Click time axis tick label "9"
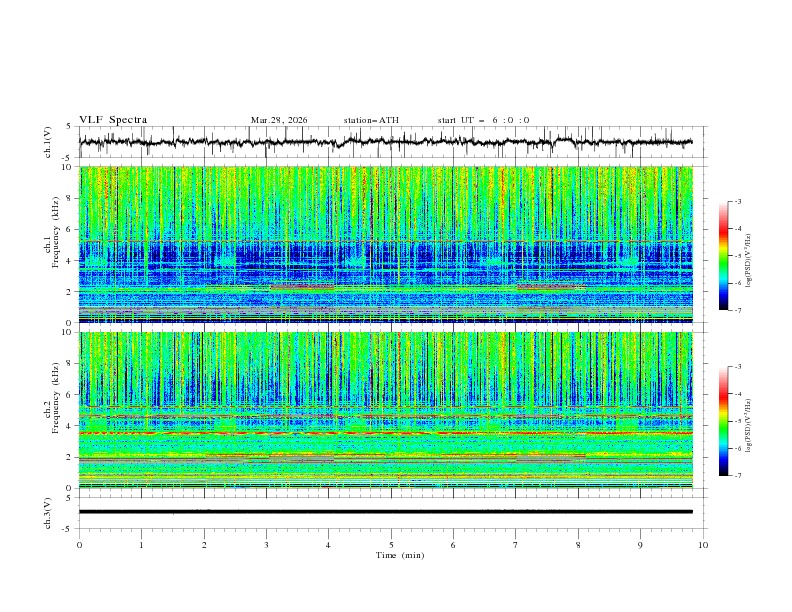The image size is (792, 612). [640, 545]
